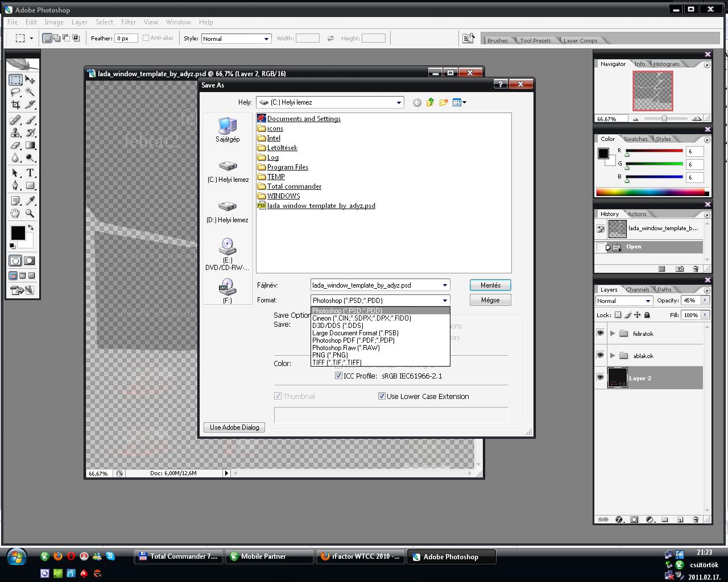Select the Pen tool
Viewport: 728px width, 582px height.
tap(15, 185)
